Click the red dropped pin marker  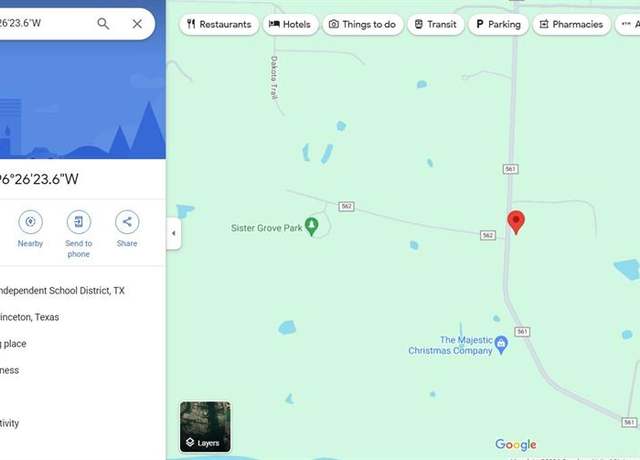516,222
